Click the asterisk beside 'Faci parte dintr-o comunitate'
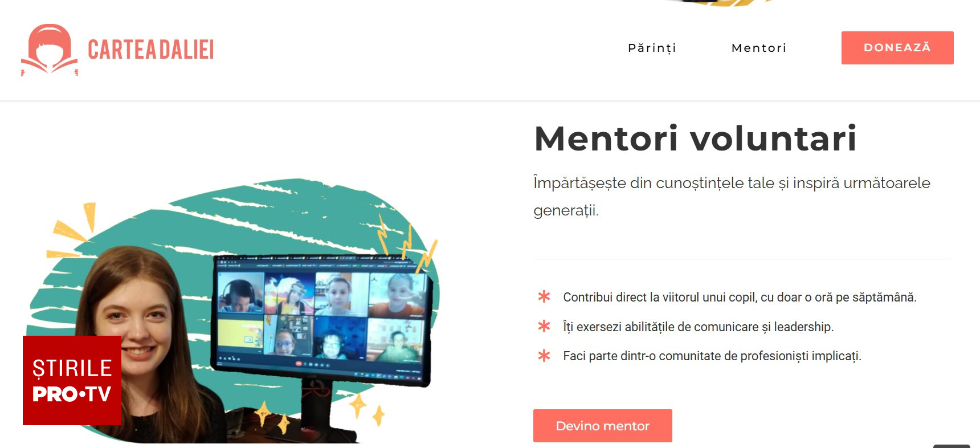The width and height of the screenshot is (980, 448). (x=544, y=356)
